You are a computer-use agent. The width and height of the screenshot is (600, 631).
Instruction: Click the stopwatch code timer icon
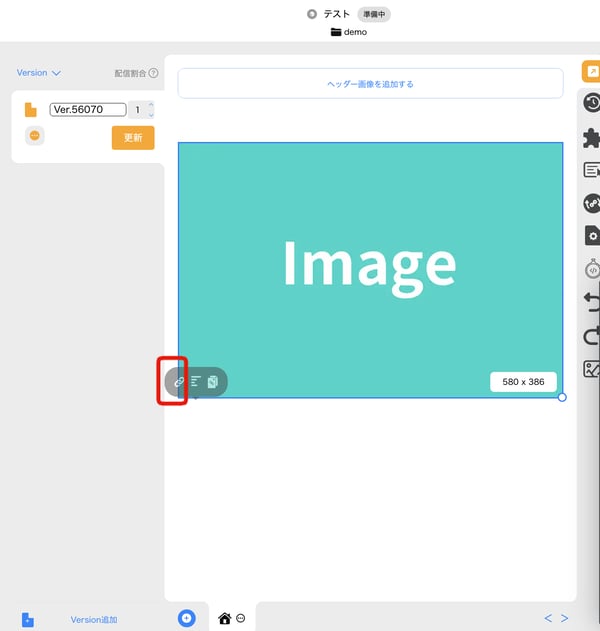592,269
